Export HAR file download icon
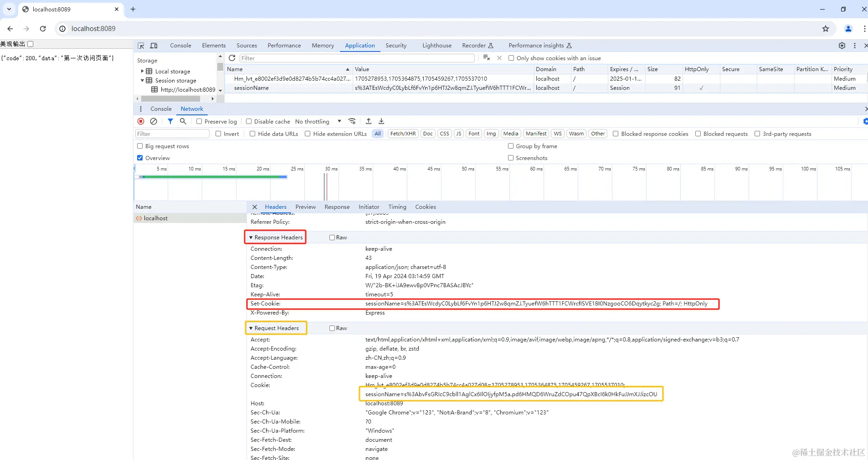The image size is (868, 460). [381, 121]
